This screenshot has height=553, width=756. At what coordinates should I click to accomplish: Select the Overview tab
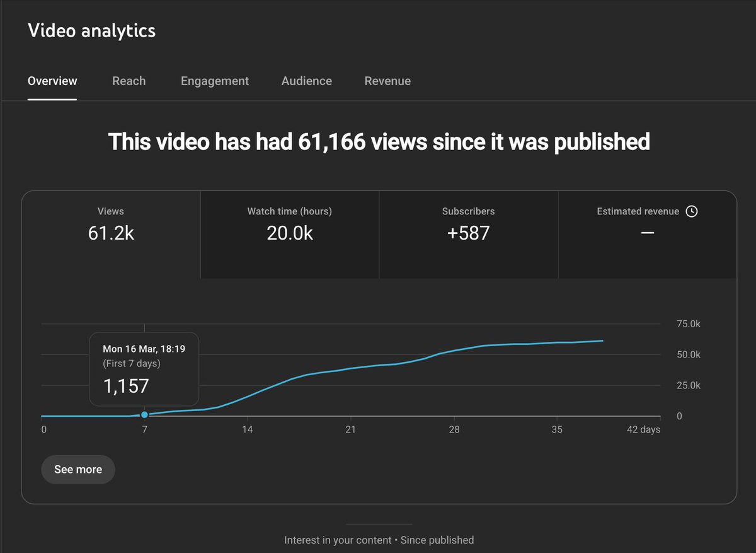pos(52,81)
